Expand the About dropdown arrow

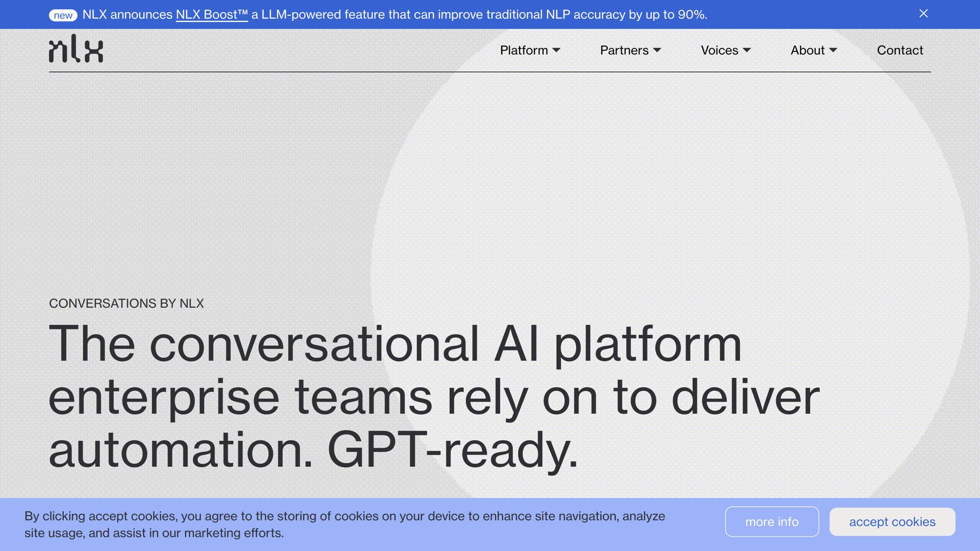tap(833, 50)
